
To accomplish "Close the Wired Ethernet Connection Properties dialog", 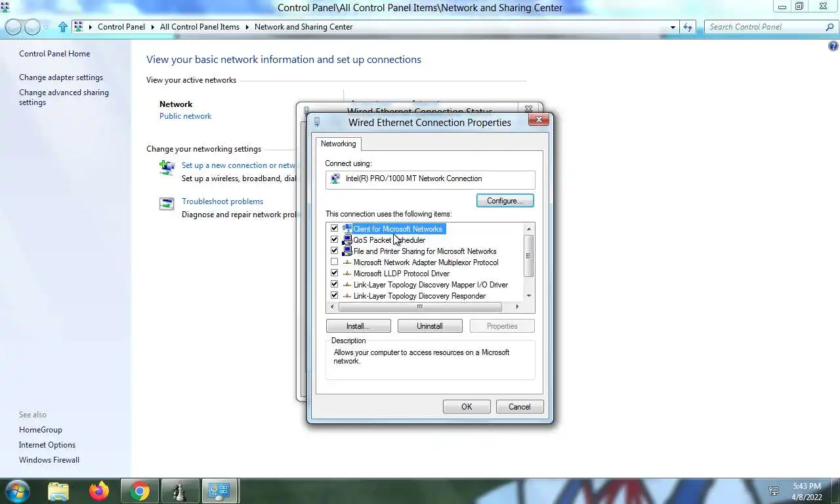I will [x=539, y=119].
